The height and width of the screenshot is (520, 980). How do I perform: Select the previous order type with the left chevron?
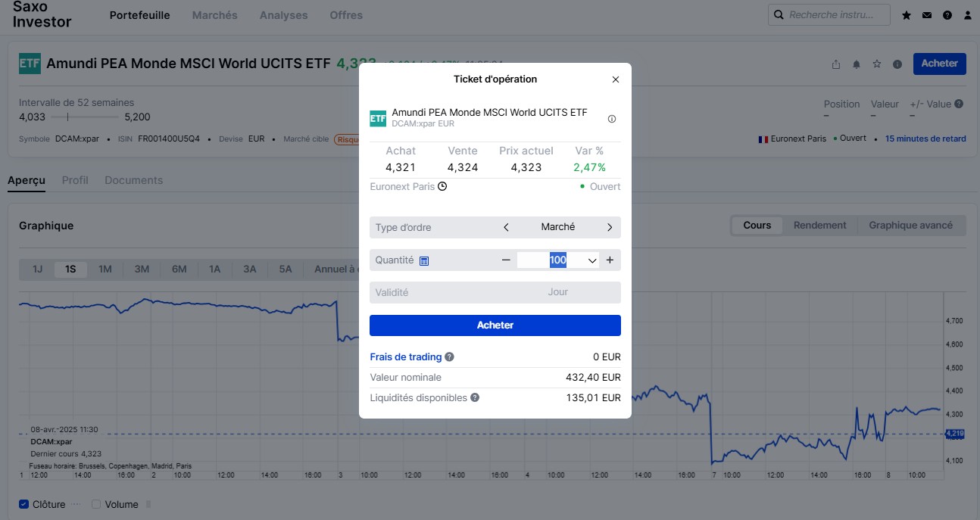[x=507, y=227]
